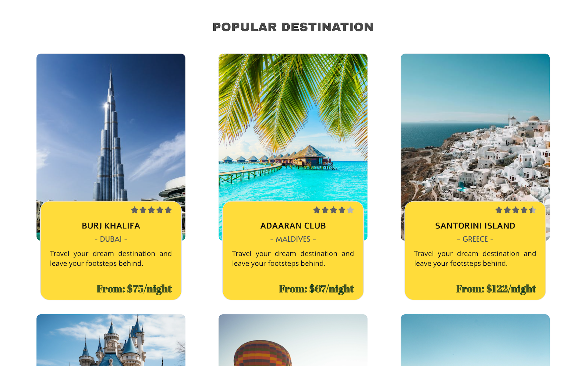Click the ADAARAN CLUB title
Image resolution: width=588 pixels, height=366 pixels.
point(293,226)
